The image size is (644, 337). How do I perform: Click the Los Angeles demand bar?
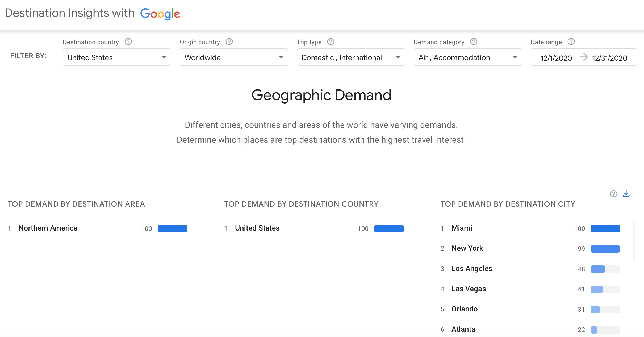point(605,269)
